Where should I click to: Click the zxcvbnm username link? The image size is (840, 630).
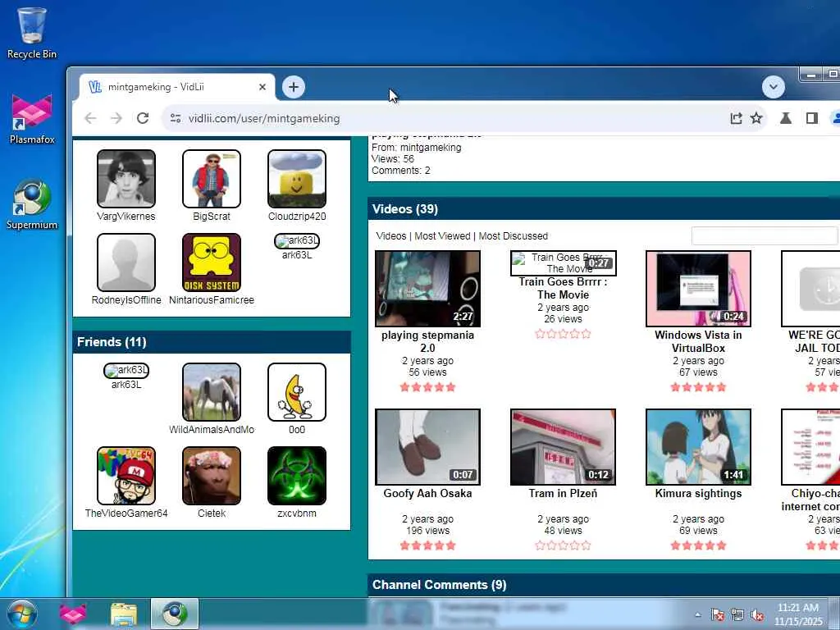[297, 514]
